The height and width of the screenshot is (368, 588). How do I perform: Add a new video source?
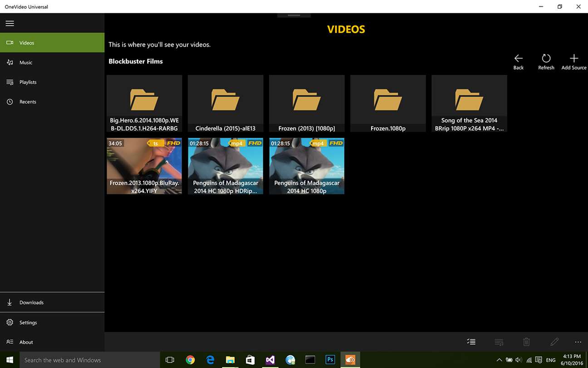574,62
